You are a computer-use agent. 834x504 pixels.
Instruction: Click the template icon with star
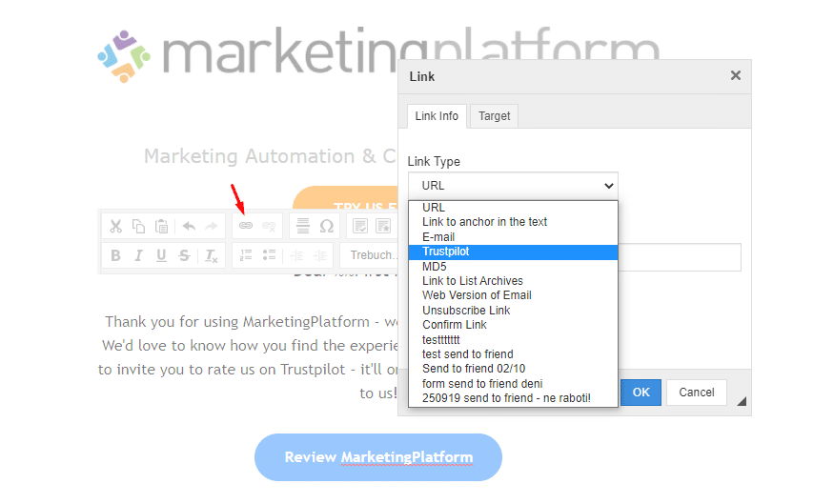[383, 227]
